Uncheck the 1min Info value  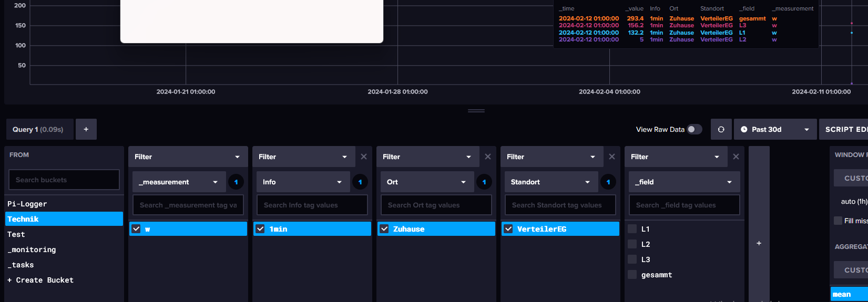click(x=260, y=229)
